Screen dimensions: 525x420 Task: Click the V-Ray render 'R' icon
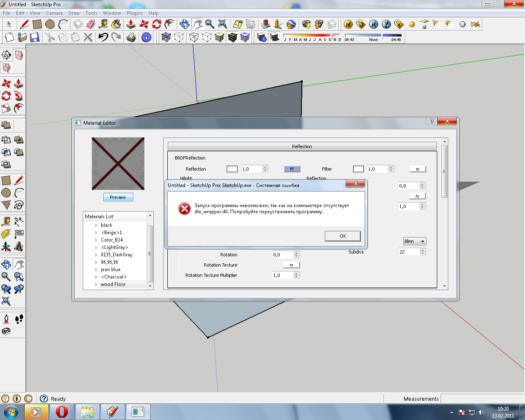373,25
